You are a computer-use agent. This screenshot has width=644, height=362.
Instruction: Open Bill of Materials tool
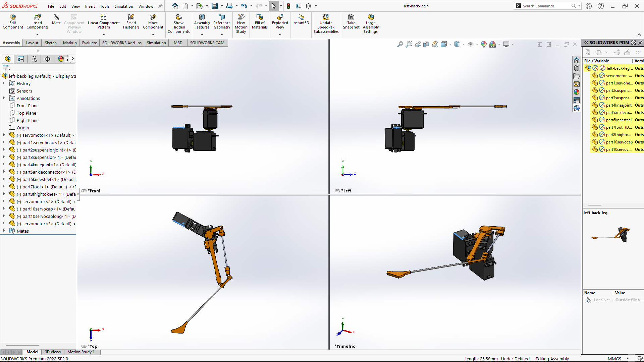(x=260, y=17)
